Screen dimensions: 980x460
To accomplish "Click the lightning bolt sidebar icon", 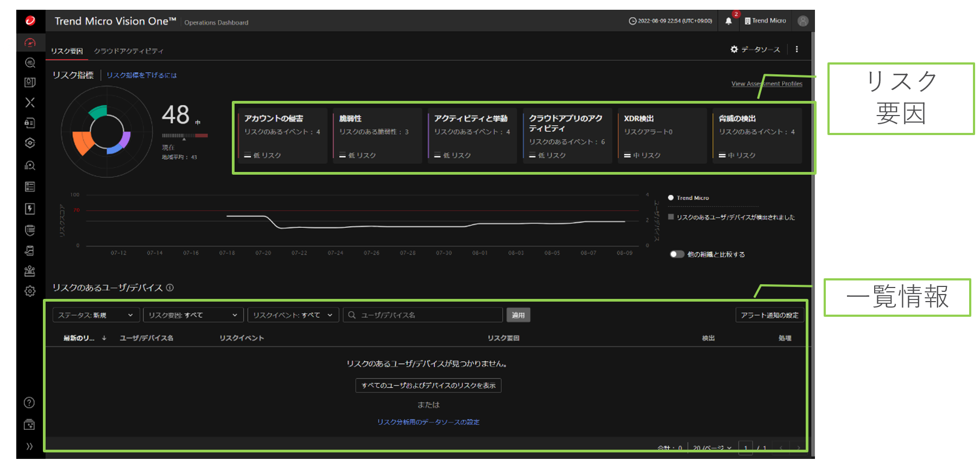I will click(30, 209).
